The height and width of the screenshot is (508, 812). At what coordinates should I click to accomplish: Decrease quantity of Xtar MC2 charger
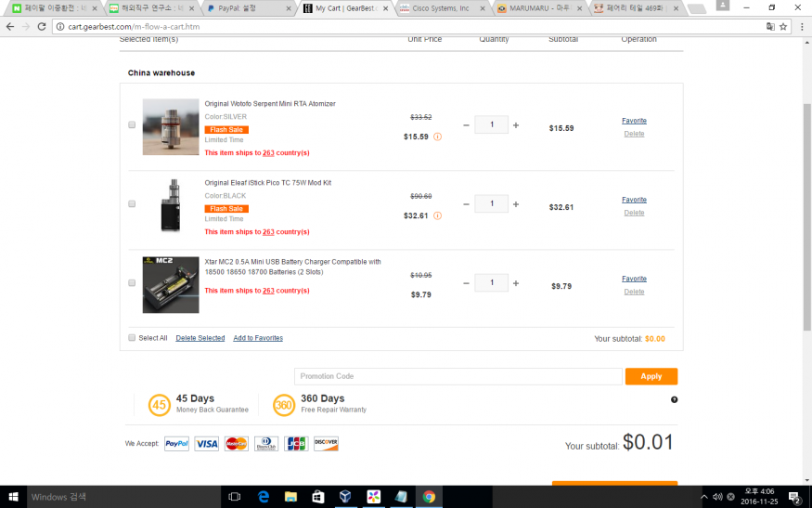466,283
